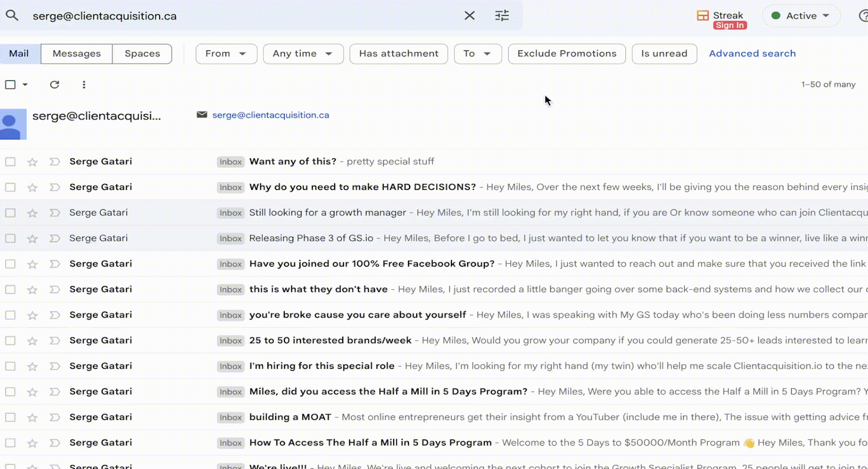Check the 'Still looking for a growth manager' email
The image size is (868, 469).
[10, 213]
